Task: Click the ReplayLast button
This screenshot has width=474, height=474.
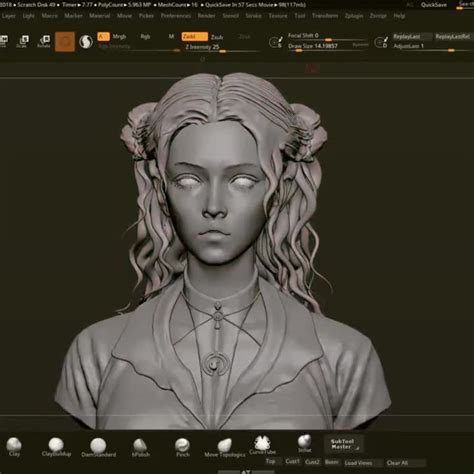Action: [x=411, y=36]
